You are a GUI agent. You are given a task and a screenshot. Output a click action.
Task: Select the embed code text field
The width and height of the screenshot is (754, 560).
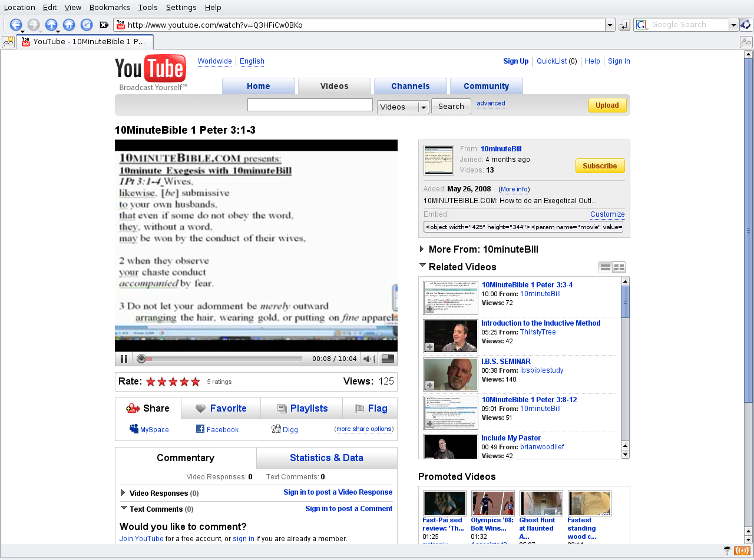point(524,227)
